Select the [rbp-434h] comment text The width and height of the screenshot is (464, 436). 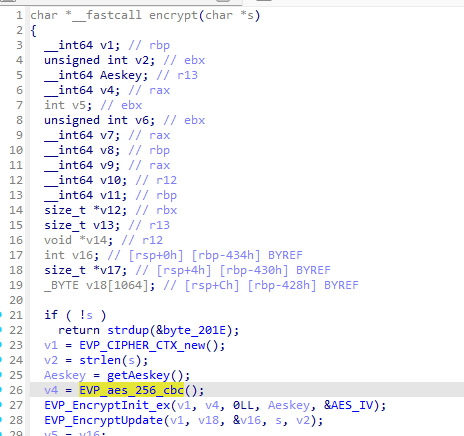(226, 255)
